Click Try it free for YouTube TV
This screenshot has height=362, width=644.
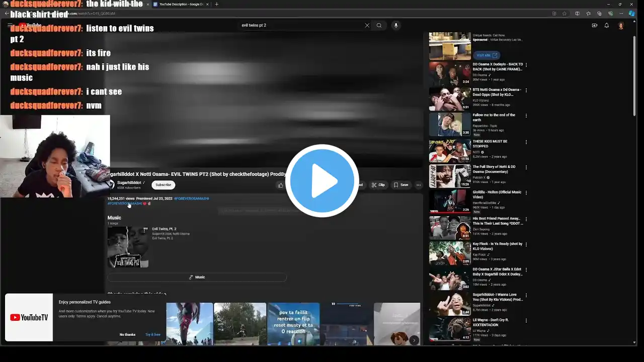152,334
